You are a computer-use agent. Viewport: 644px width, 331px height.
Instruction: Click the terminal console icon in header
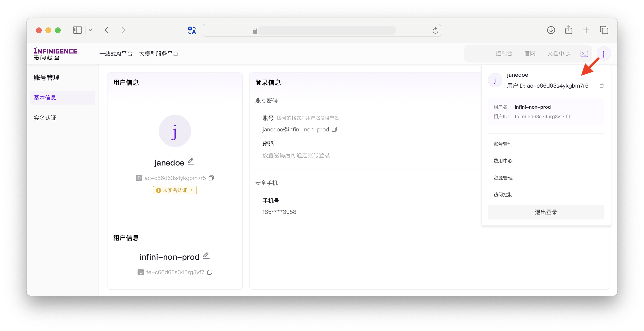[x=584, y=54]
